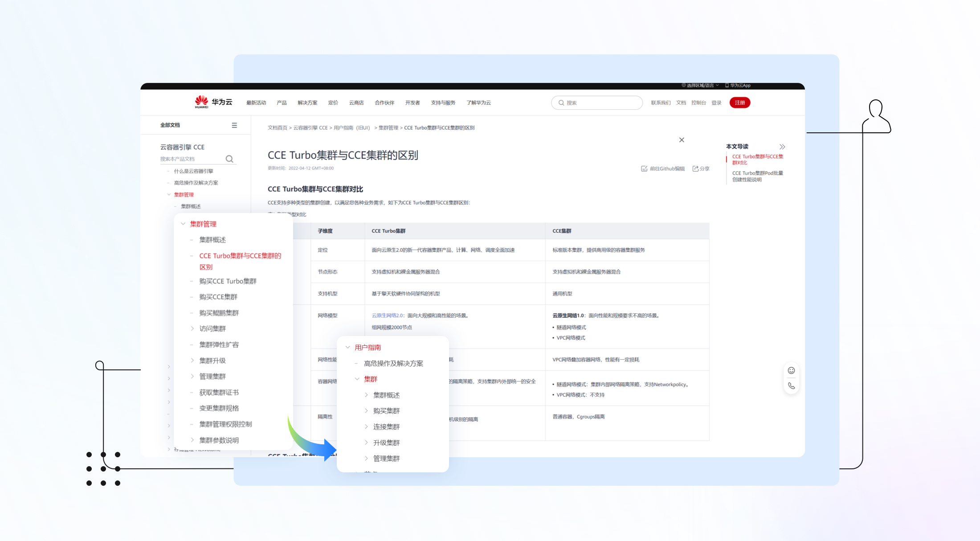The height and width of the screenshot is (541, 980).
Task: Collapse 集群管理 in the enlarged callout panel
Action: click(183, 224)
